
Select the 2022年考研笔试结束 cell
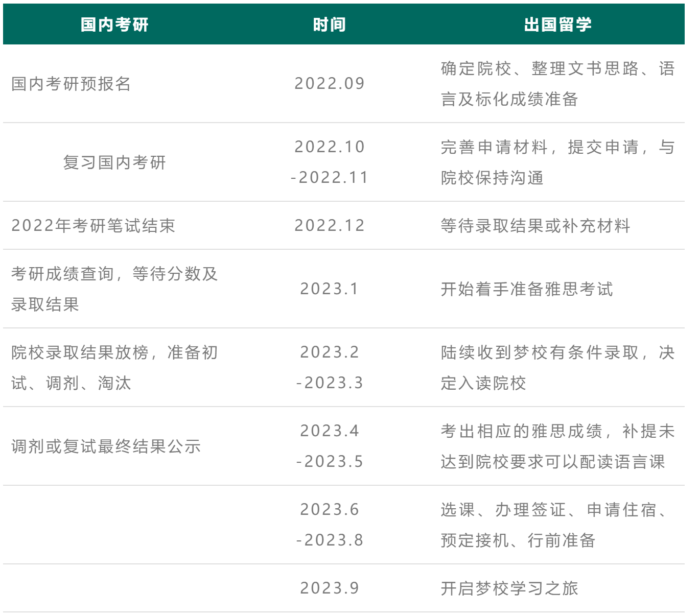pos(94,226)
